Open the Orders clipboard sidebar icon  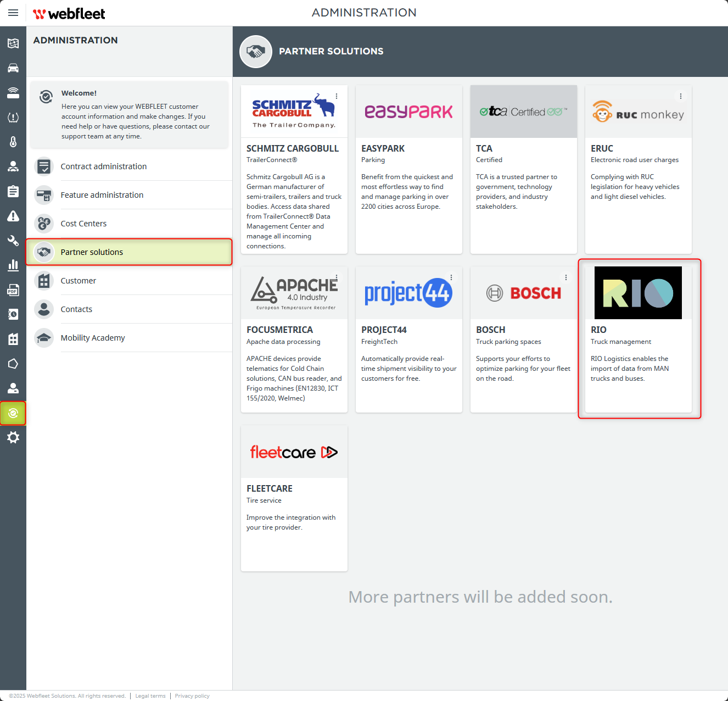(x=13, y=191)
